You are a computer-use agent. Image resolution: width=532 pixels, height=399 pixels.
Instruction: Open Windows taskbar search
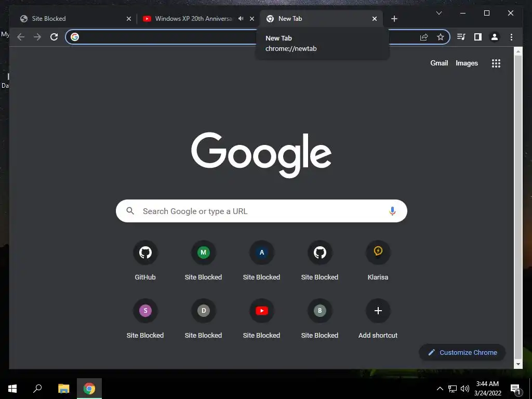37,389
